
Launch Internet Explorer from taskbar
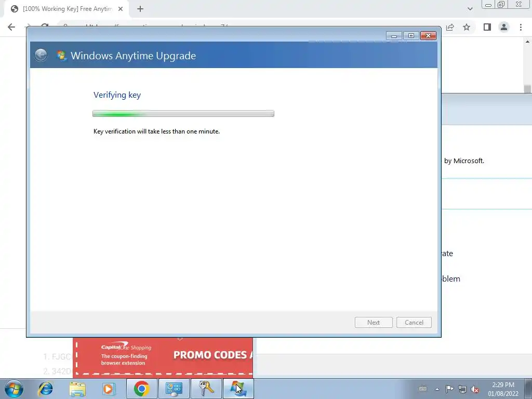click(x=46, y=389)
